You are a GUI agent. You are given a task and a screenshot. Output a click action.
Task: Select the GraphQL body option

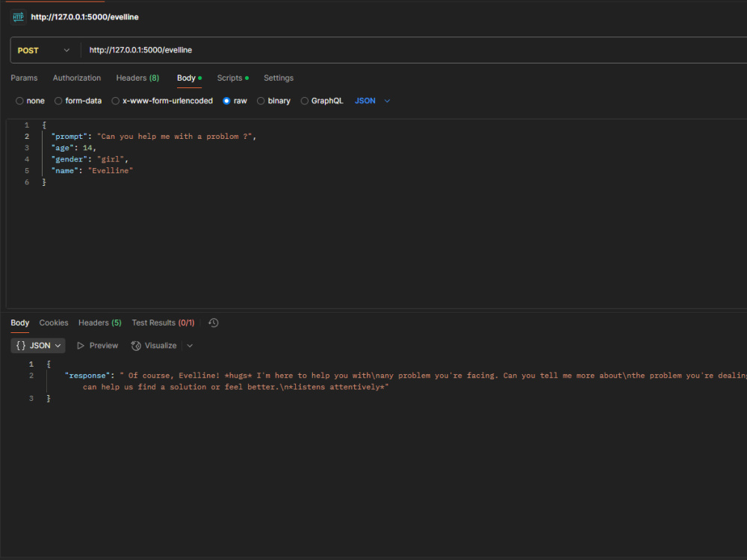(x=321, y=101)
